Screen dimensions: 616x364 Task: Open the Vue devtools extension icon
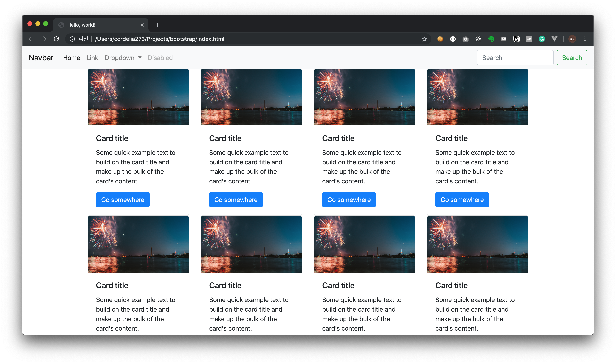pos(554,39)
